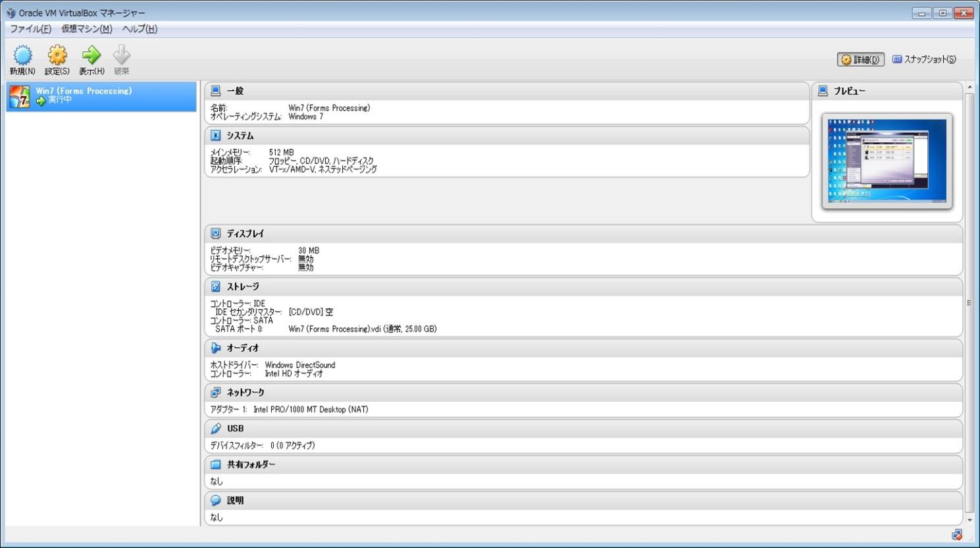
Task: Click the Description (説明) speech bubble icon
Action: [x=215, y=501]
